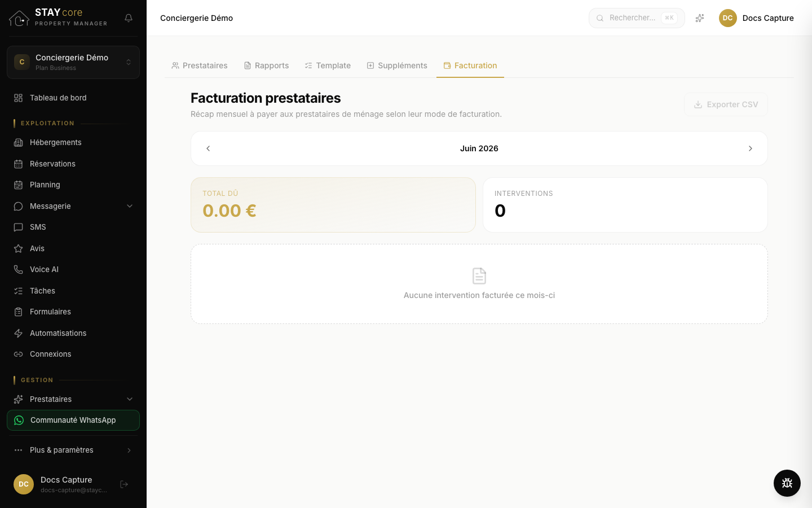
Task: Click the sparkles AI assistant icon
Action: pyautogui.click(x=700, y=18)
